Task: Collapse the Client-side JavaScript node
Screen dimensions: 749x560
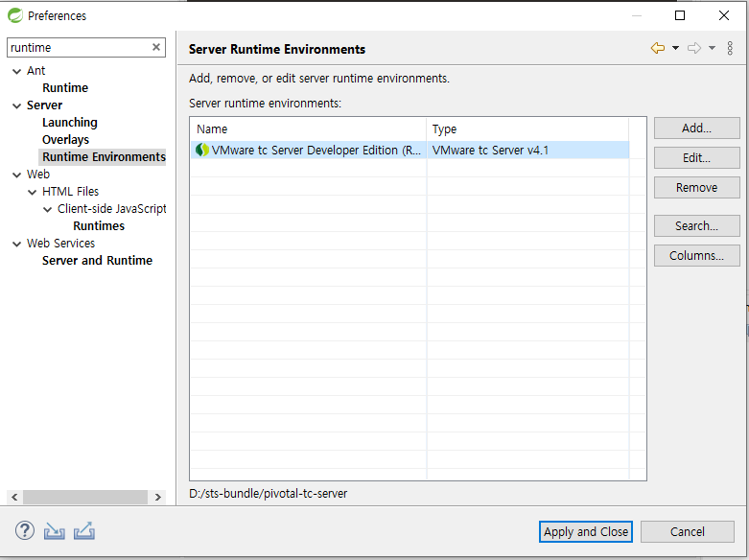Action: [x=47, y=209]
